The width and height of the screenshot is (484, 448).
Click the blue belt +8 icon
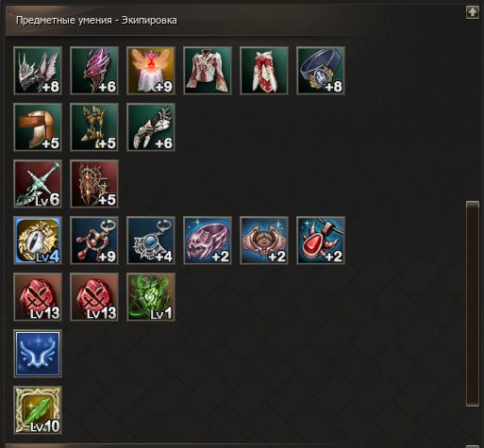click(321, 71)
